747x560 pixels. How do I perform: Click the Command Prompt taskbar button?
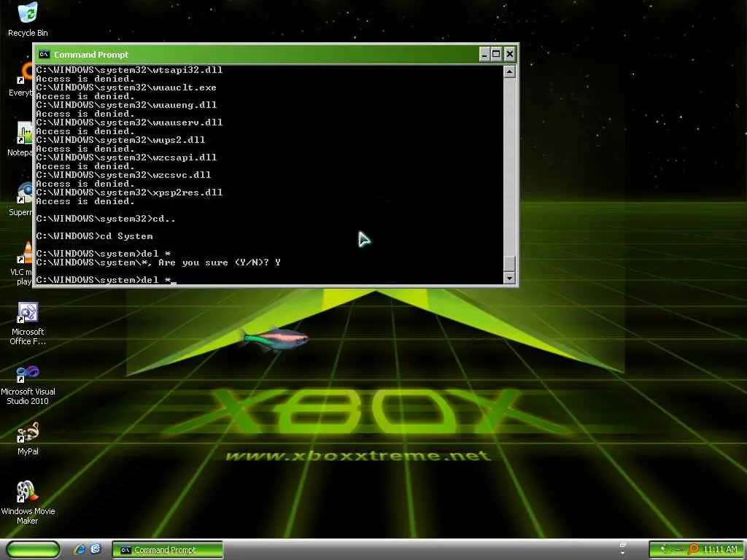click(168, 550)
